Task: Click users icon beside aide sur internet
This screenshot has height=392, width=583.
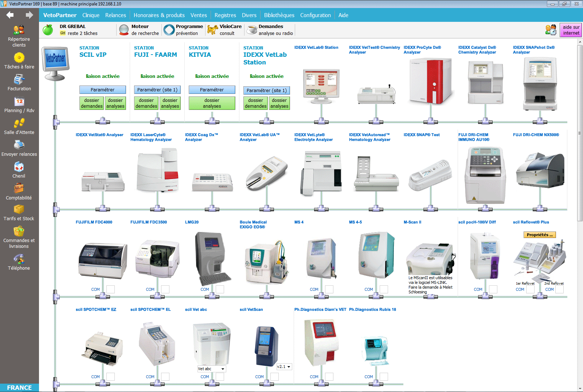Action: point(551,30)
